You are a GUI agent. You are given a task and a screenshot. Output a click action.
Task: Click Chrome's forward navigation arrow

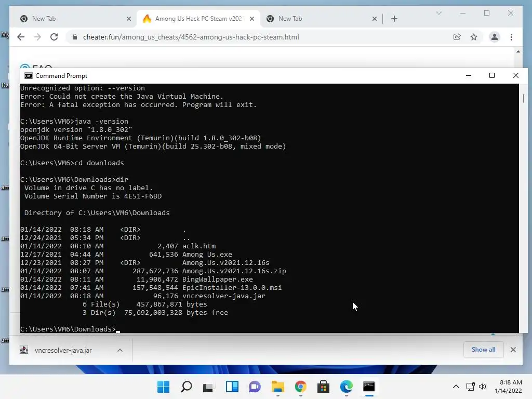pyautogui.click(x=37, y=37)
